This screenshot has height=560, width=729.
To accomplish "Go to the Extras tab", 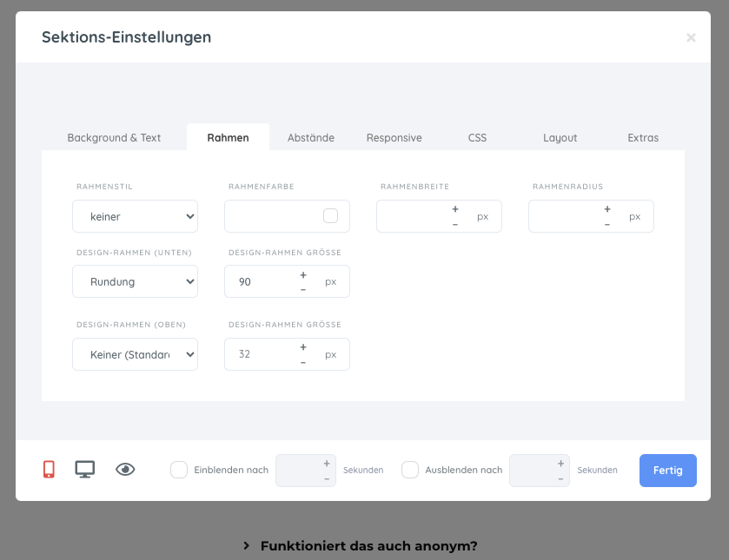I will pos(643,137).
